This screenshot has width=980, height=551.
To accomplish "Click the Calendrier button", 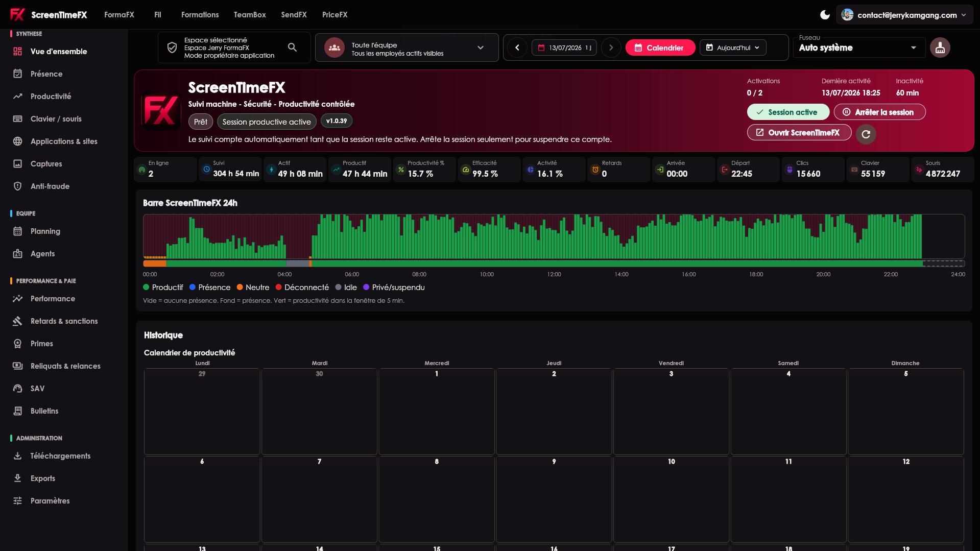I will [x=660, y=47].
